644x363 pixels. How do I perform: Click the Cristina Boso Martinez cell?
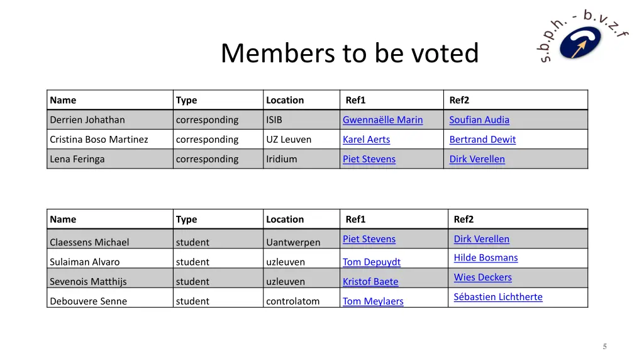pyautogui.click(x=99, y=140)
